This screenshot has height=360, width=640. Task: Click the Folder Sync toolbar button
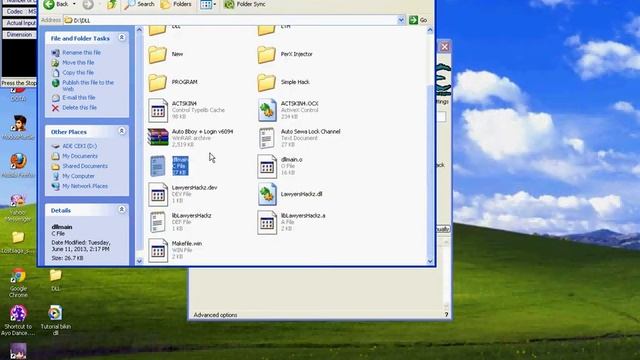click(x=245, y=4)
